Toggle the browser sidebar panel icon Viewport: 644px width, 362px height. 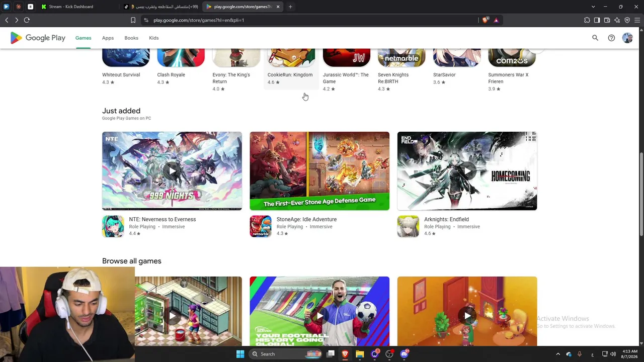[x=597, y=20]
